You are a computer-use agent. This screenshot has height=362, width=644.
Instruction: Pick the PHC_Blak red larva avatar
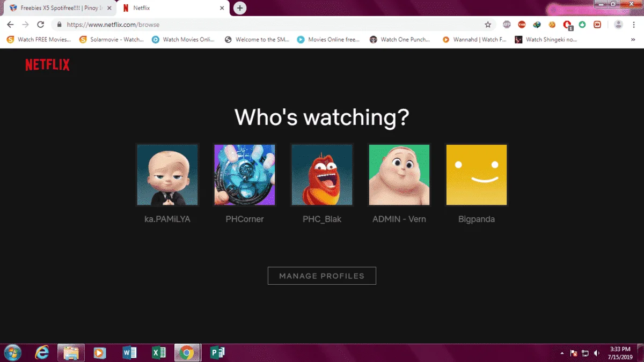point(322,175)
